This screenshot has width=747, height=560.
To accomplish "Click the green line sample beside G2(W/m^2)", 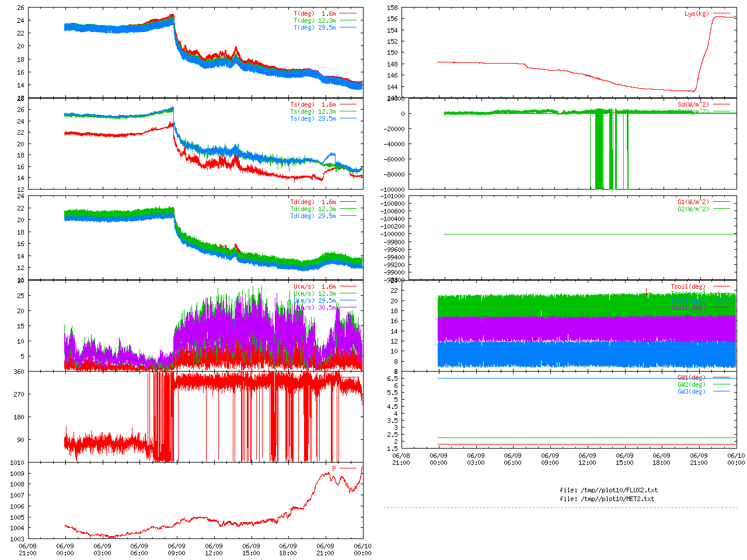I will 721,209.
